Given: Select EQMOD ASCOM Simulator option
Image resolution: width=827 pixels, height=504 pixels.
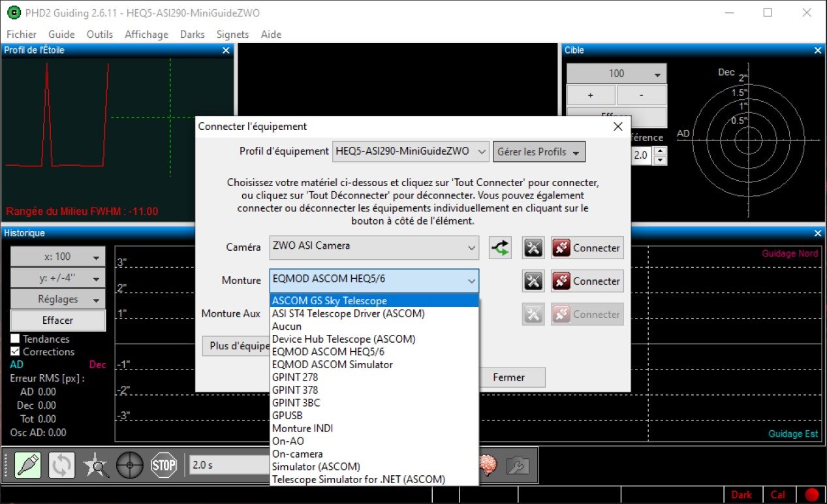Looking at the screenshot, I should point(374,364).
